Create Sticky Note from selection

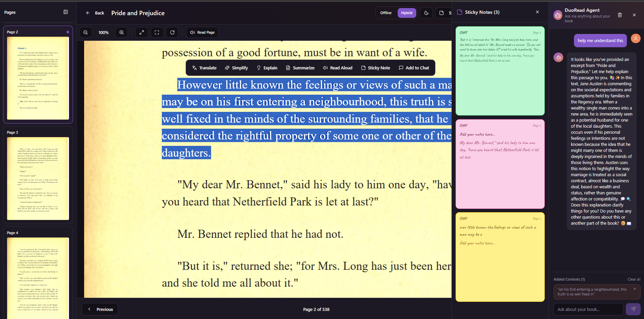[375, 68]
